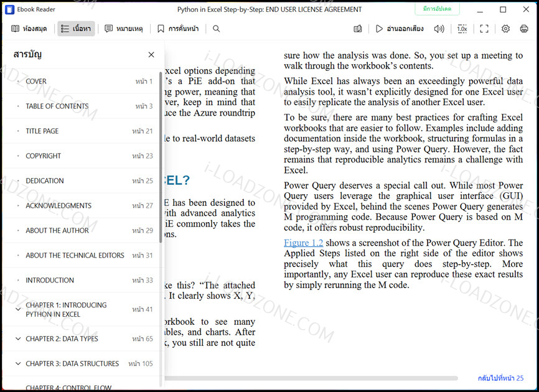Image resolution: width=539 pixels, height=392 pixels.
Task: Click page label หน้า 41
Action: point(143,309)
